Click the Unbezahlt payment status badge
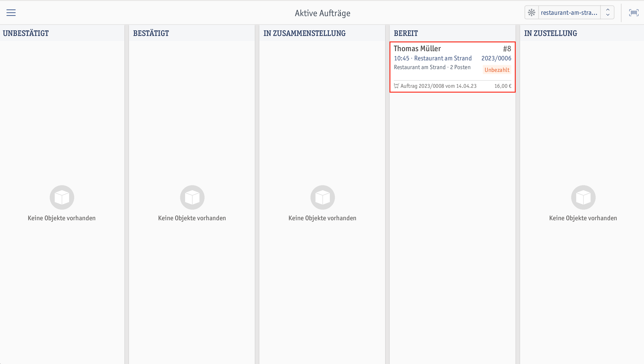This screenshot has width=644, height=364. pos(497,70)
